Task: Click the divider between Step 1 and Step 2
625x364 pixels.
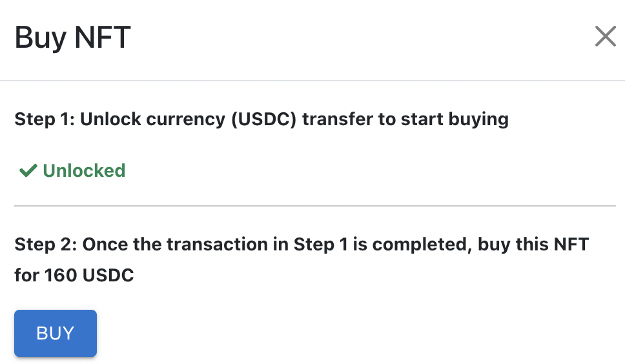Action: point(314,206)
